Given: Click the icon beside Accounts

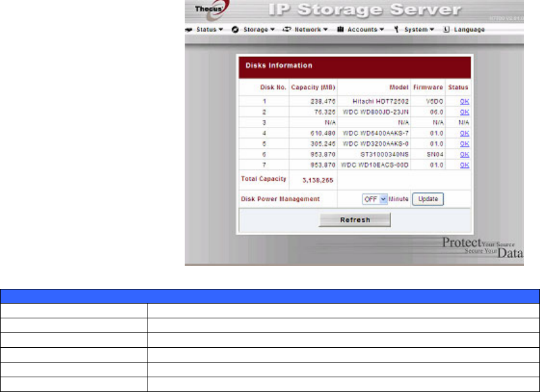Looking at the screenshot, I should [341, 29].
